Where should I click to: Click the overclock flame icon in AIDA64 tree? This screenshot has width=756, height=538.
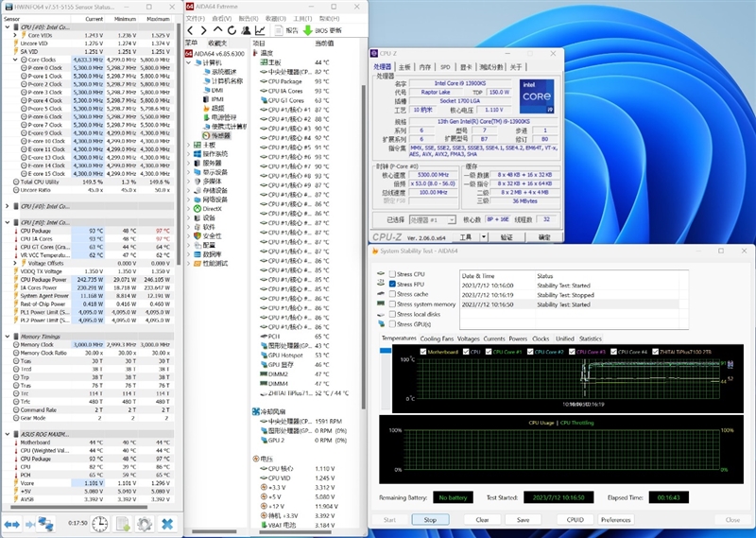click(x=206, y=109)
